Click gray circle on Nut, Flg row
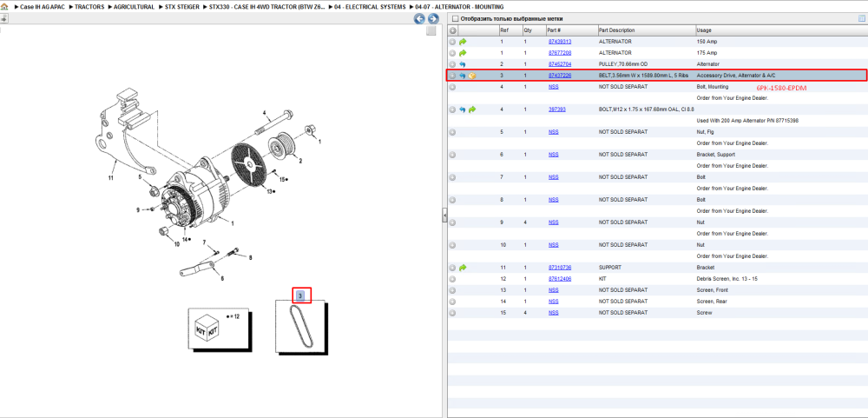 [452, 132]
